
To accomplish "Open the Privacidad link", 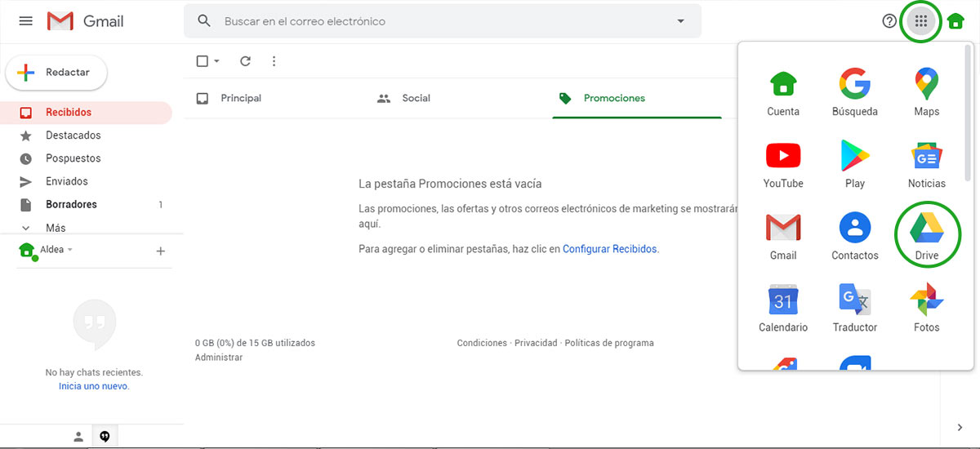I will [x=536, y=343].
